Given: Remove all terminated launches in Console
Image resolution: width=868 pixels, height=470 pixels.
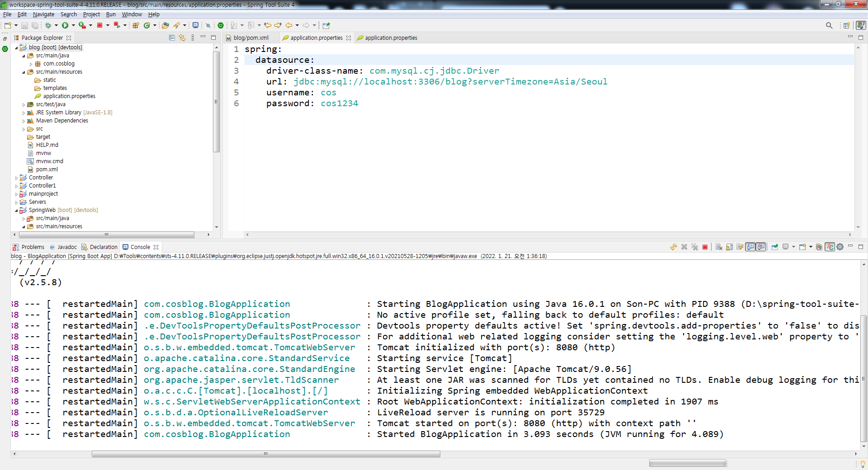Looking at the screenshot, I should point(694,247).
